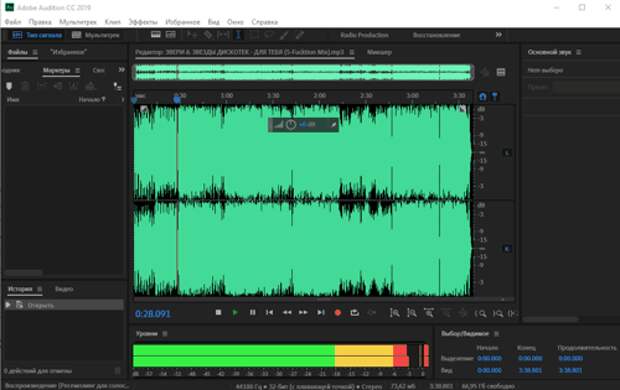
Task: Select the Move tool in toolbar
Action: pos(192,35)
